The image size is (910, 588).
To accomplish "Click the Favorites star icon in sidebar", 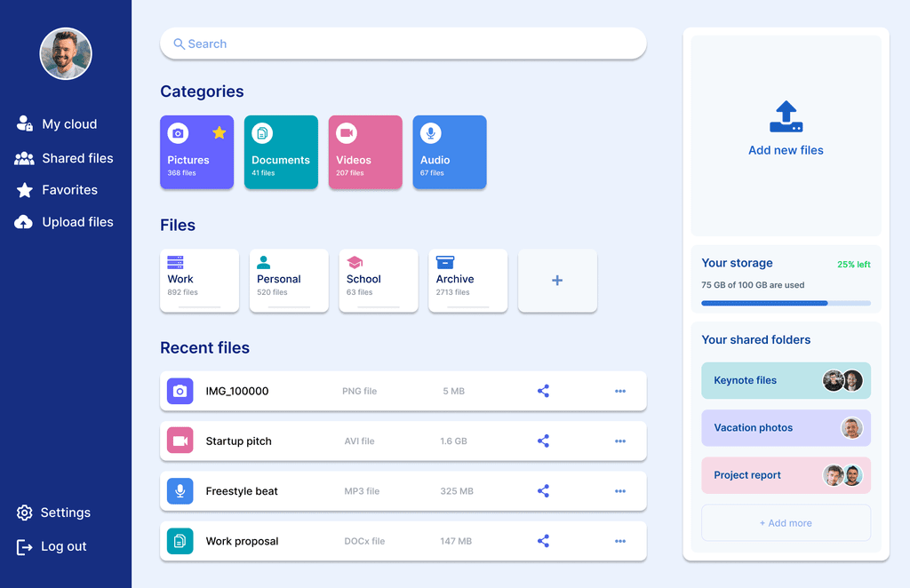I will 24,189.
